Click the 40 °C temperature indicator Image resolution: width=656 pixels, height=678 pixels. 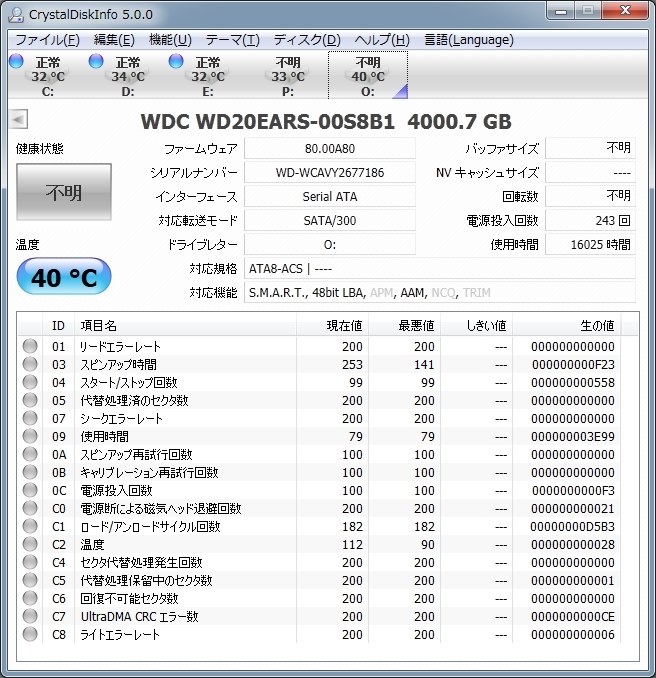[x=64, y=277]
